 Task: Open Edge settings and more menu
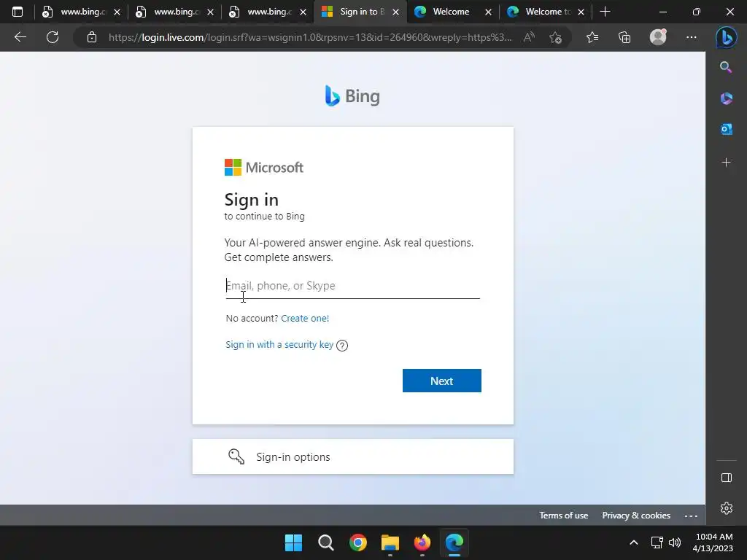[x=692, y=37]
